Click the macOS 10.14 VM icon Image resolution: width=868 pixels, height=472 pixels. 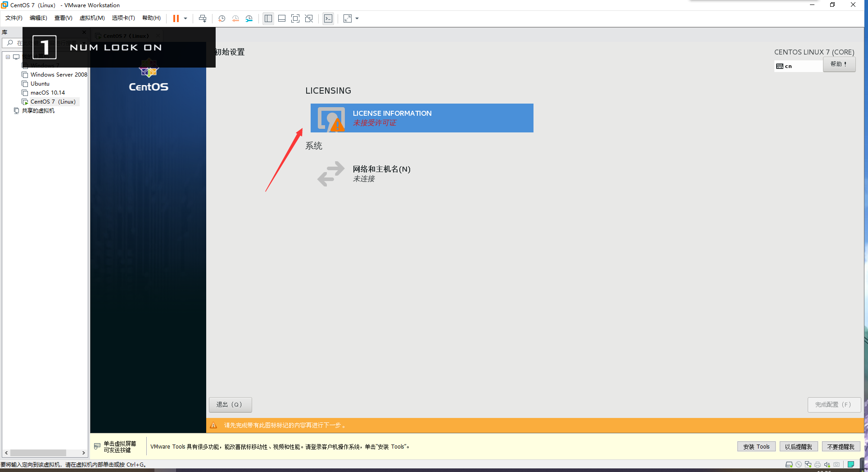(x=25, y=93)
